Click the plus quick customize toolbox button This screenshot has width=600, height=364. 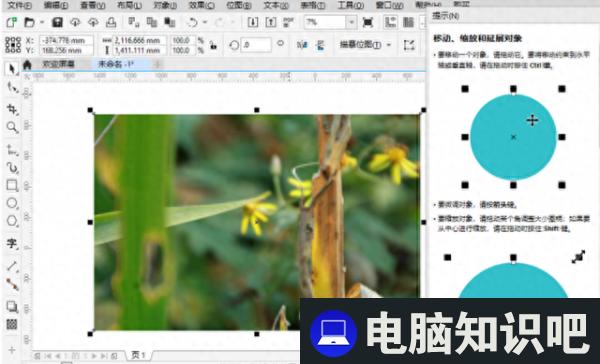(x=12, y=350)
